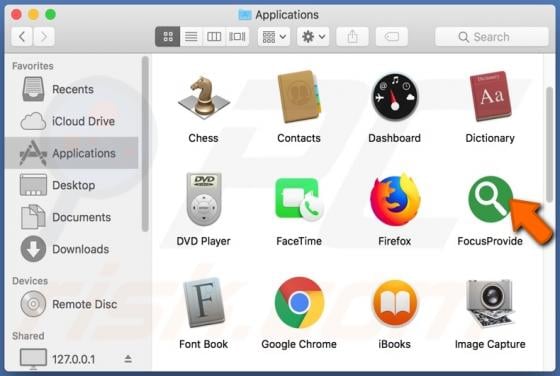The image size is (560, 376).
Task: Minimize the Finder window
Action: click(34, 15)
